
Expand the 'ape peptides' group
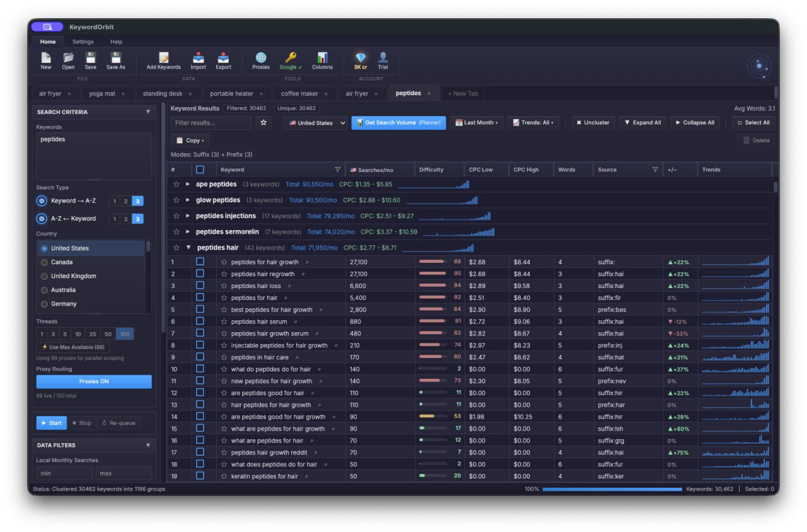188,184
